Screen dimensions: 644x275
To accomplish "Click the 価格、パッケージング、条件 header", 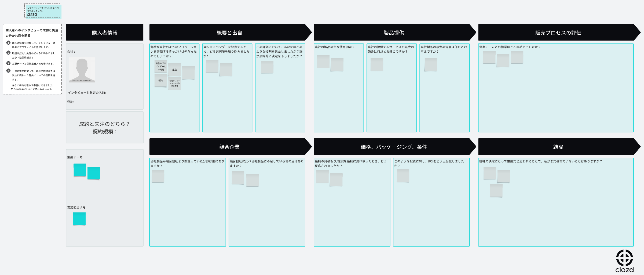I will [x=394, y=147].
